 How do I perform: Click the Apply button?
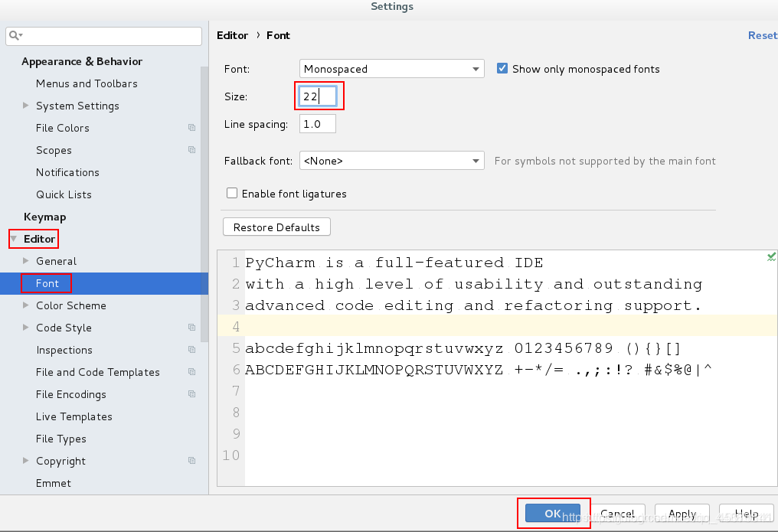[682, 514]
